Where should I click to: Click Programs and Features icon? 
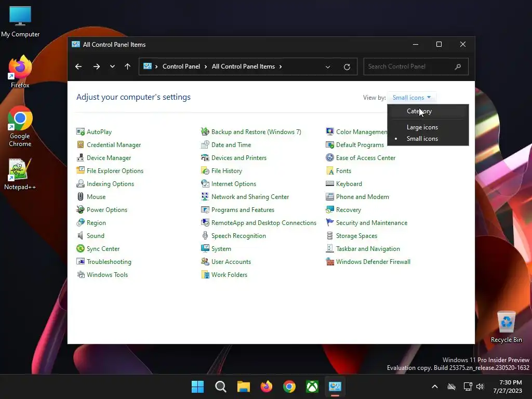point(205,209)
